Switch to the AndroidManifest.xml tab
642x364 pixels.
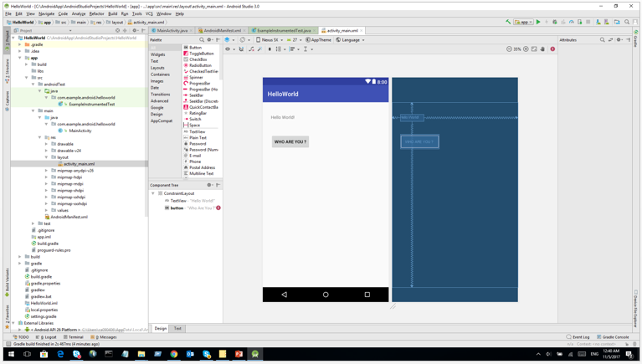[x=222, y=30]
